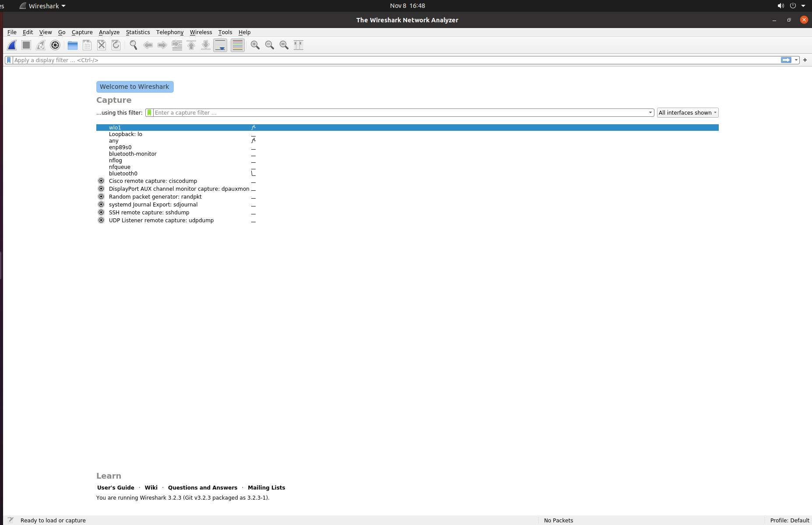Toggle auto scroll during live capture
This screenshot has width=812, height=525.
(x=220, y=45)
